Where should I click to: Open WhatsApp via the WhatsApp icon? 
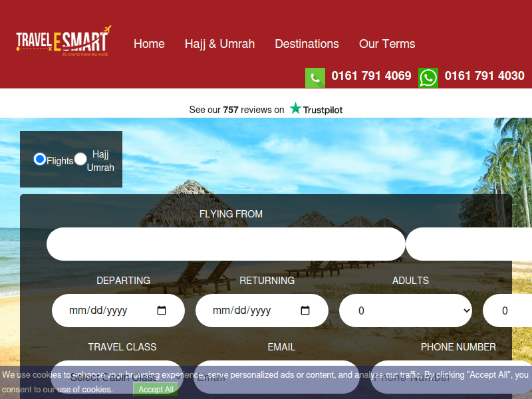[x=428, y=77]
